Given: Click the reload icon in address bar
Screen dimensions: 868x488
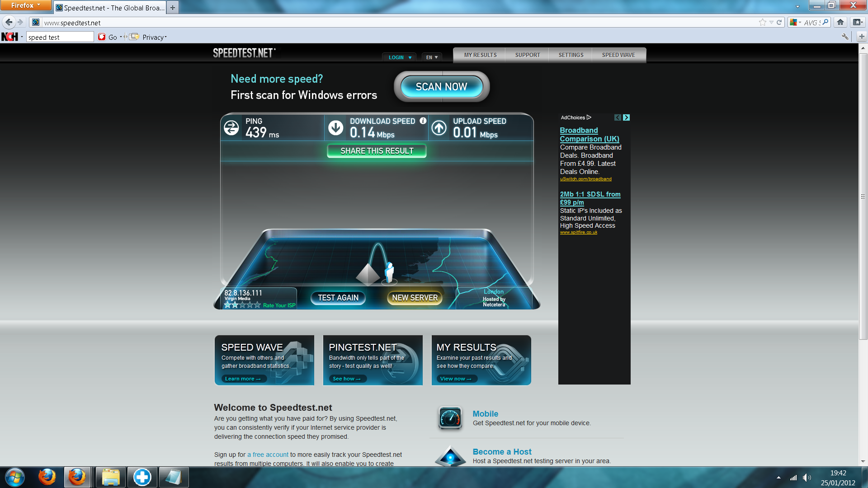Looking at the screenshot, I should [779, 22].
